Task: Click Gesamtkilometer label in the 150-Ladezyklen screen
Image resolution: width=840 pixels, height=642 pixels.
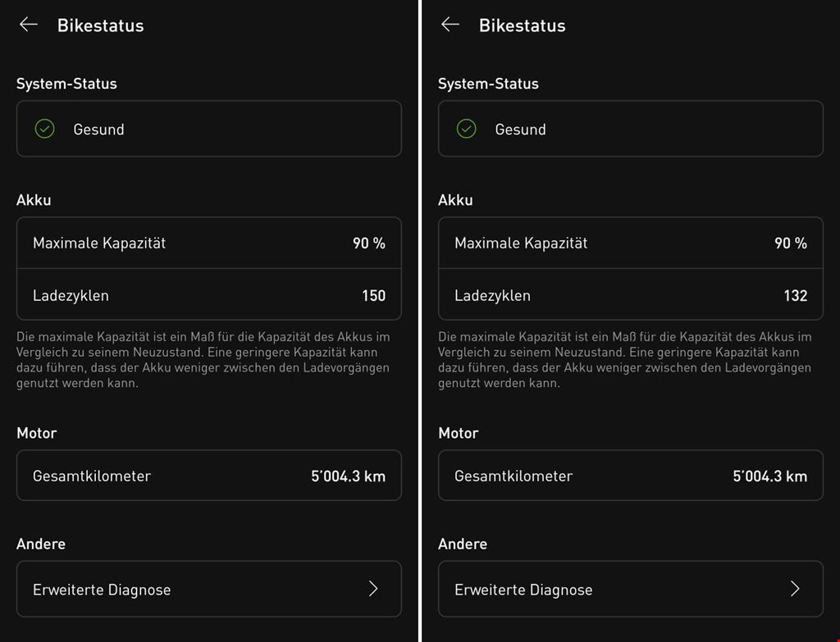Action: point(92,476)
